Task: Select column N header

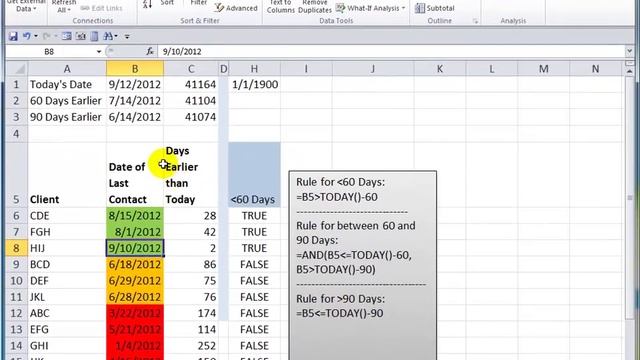Action: (595, 69)
